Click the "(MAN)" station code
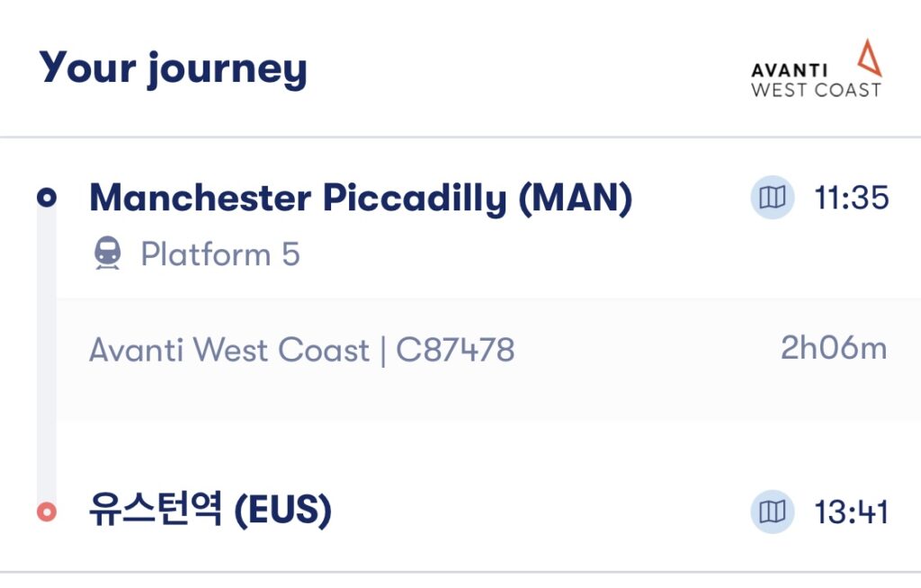This screenshot has height=588, width=921. pyautogui.click(x=576, y=198)
